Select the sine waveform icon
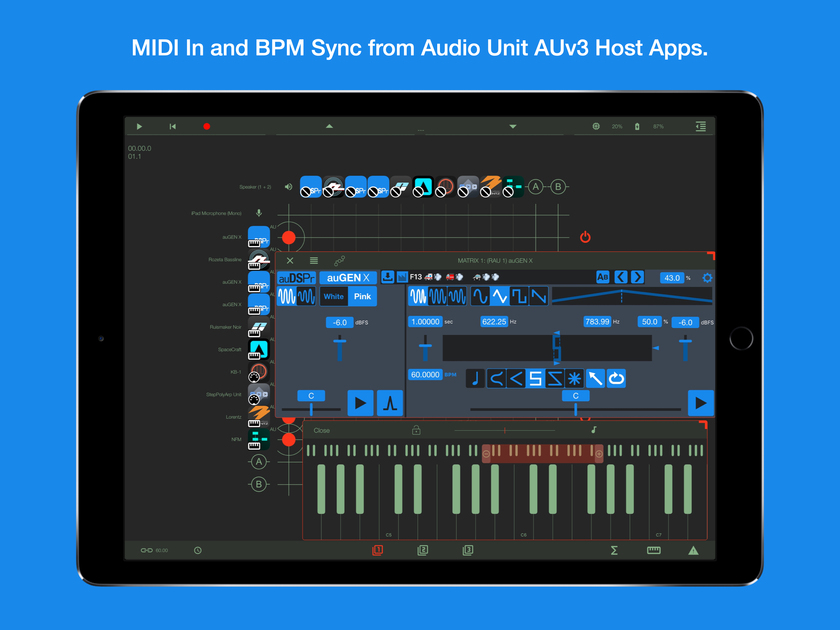Screen dimensions: 840x630 pos(480,296)
